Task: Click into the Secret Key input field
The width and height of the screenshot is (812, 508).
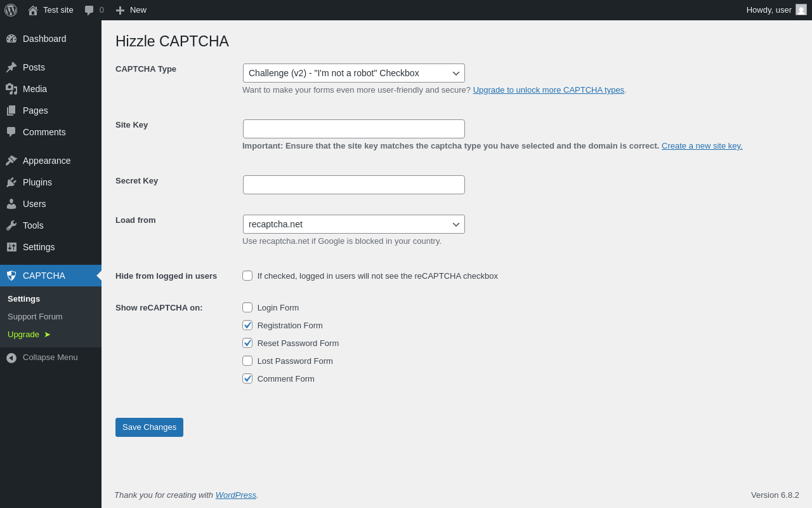Action: click(354, 185)
